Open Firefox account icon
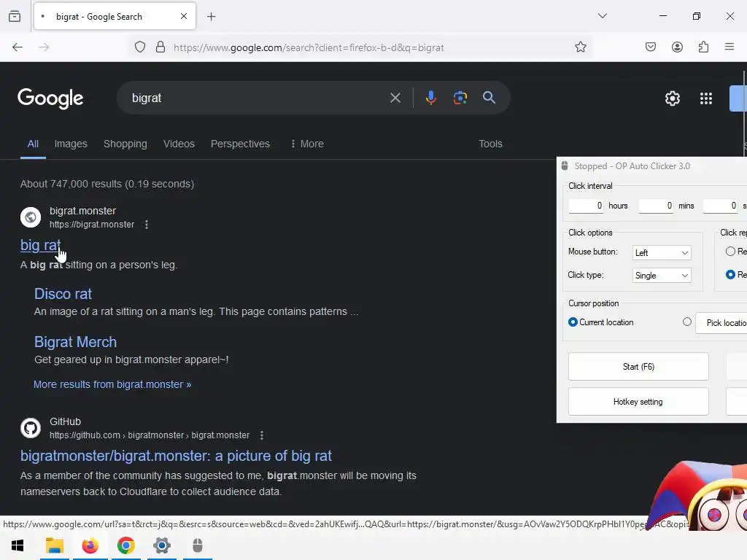Screen dimensions: 747x560 677,47
